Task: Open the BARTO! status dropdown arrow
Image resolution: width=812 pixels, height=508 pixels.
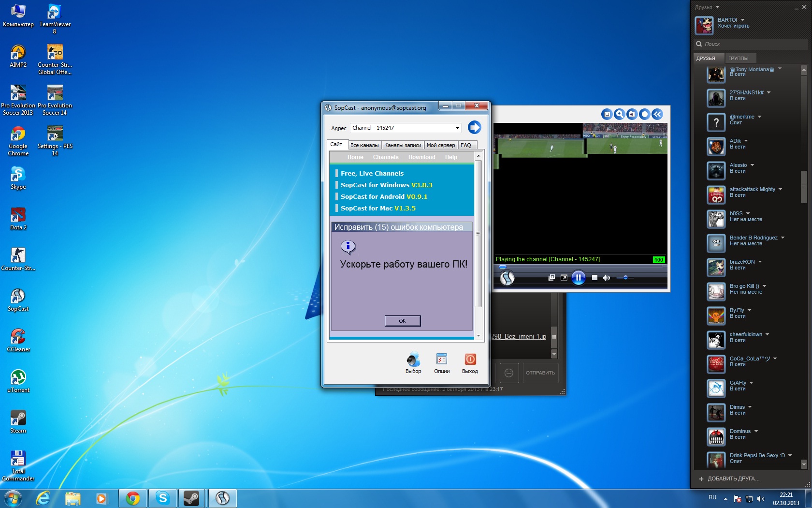Action: (x=742, y=20)
